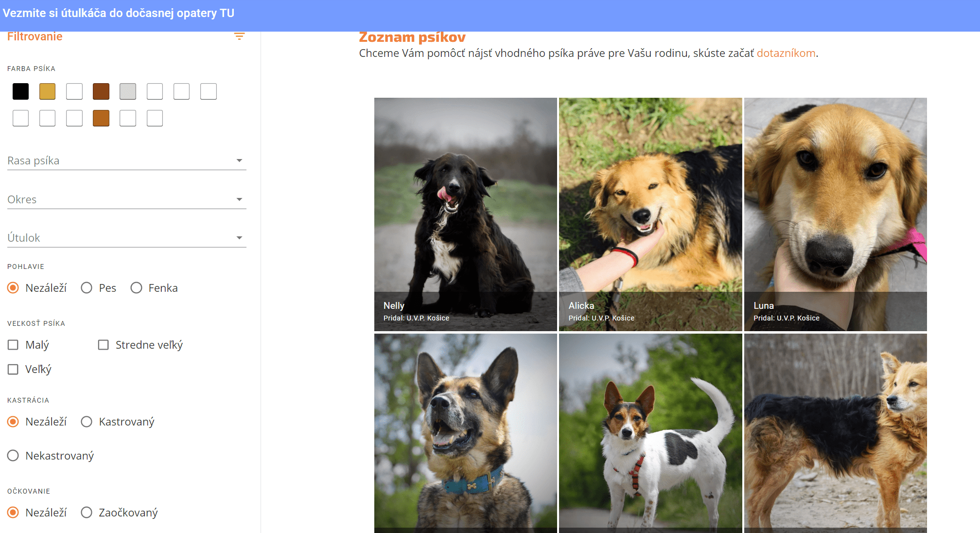Image resolution: width=980 pixels, height=533 pixels.
Task: Tick the Veľký size checkbox
Action: click(x=13, y=370)
